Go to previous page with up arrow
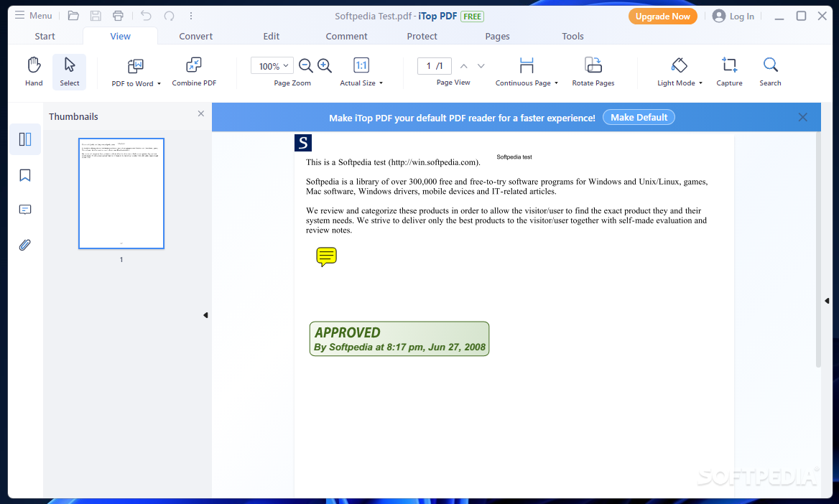Screen dimensions: 839x504 (464, 66)
